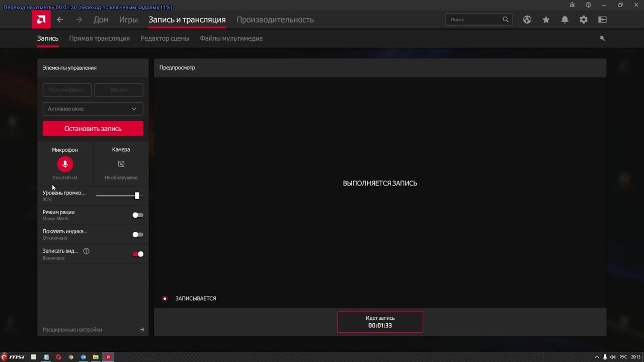Go back with the left arrow

tap(60, 19)
